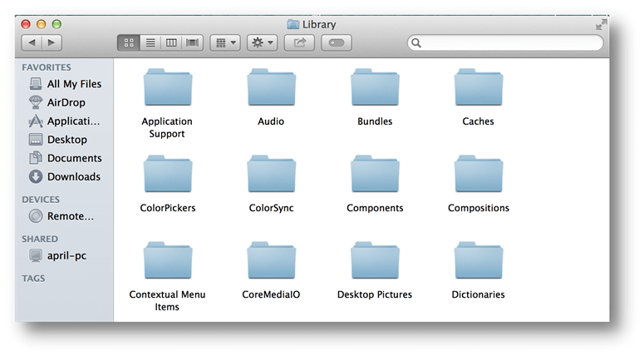
Task: Open the item arrangement dropdown
Action: (x=225, y=42)
